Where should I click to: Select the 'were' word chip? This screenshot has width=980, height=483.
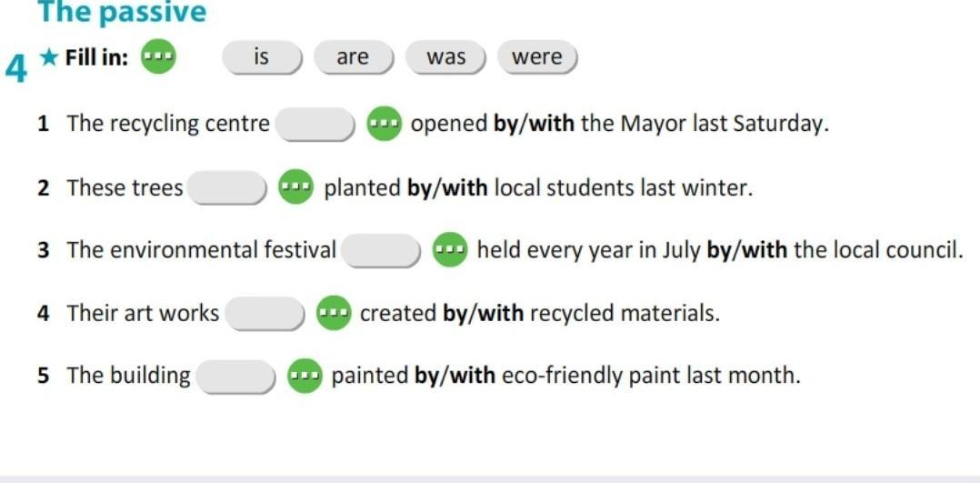point(537,57)
